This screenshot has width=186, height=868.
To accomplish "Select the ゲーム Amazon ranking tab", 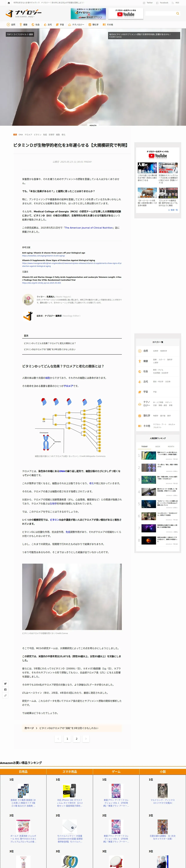I will pyautogui.click(x=116, y=771).
